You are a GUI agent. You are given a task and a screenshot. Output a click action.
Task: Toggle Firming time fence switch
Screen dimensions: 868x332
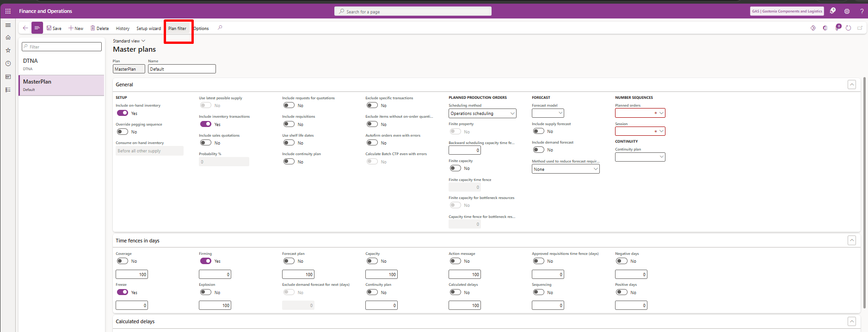click(x=205, y=261)
